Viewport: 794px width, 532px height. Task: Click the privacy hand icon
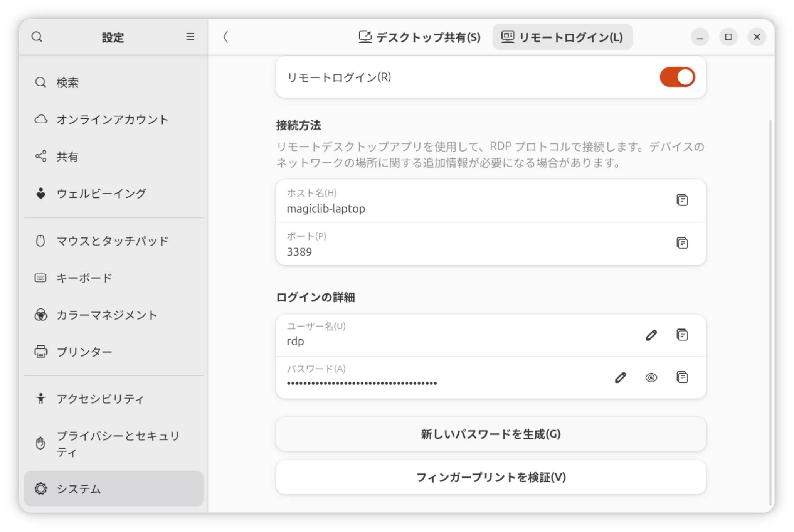click(40, 443)
